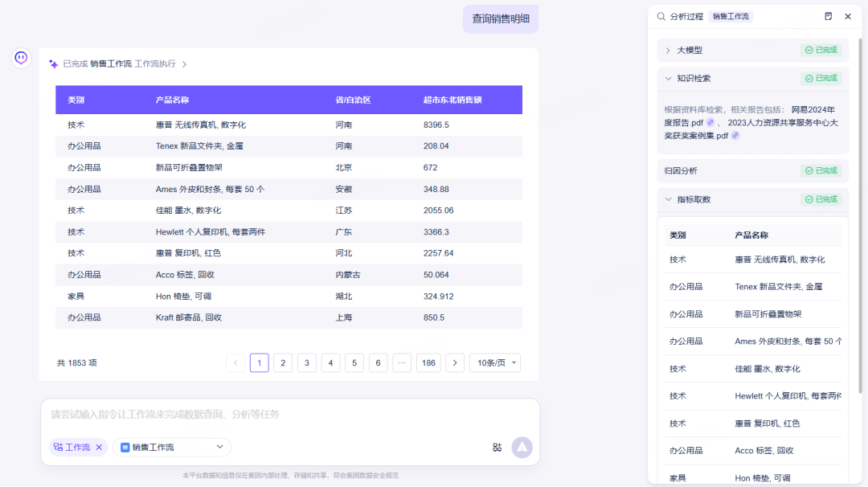868x487 pixels.
Task: Remove the 工作流 tag with X
Action: tap(99, 447)
